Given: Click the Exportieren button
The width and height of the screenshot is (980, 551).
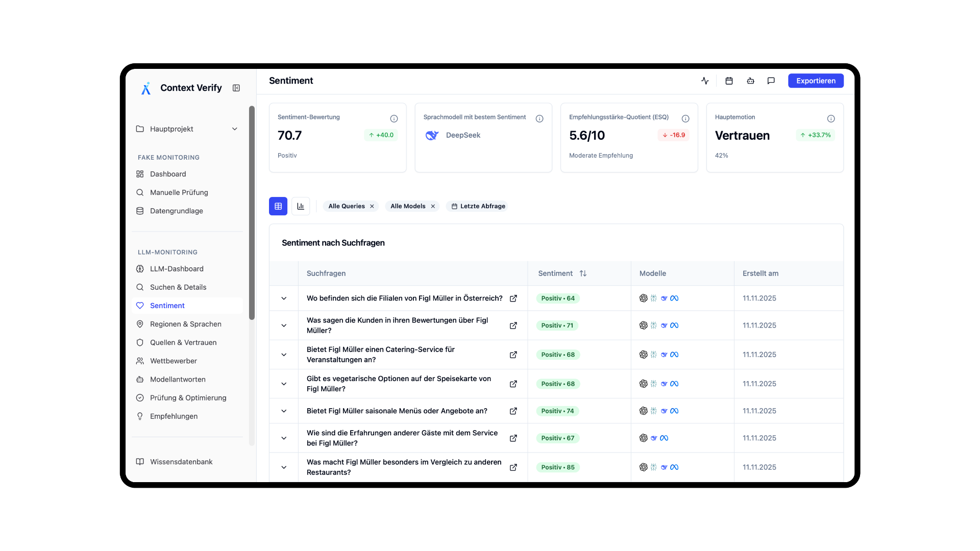Looking at the screenshot, I should tap(816, 81).
